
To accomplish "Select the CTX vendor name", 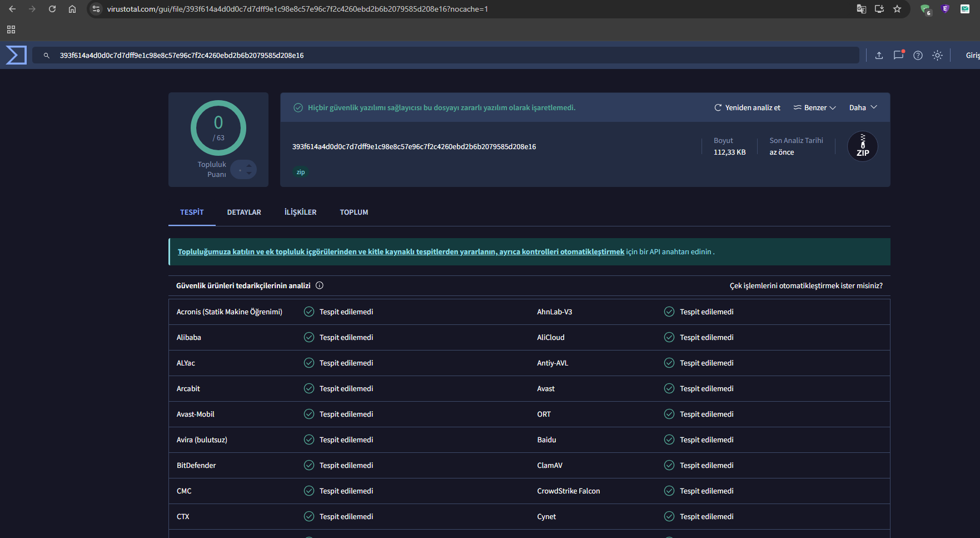I will point(183,516).
